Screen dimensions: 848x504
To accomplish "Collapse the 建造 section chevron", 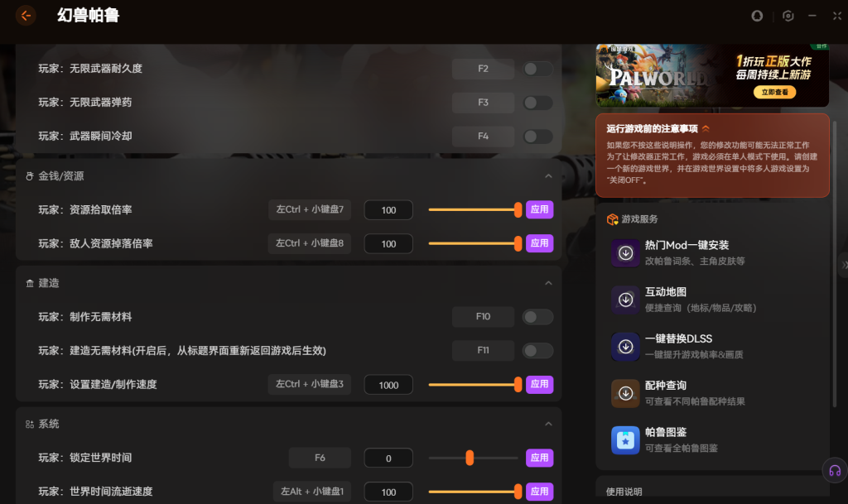I will coord(548,283).
